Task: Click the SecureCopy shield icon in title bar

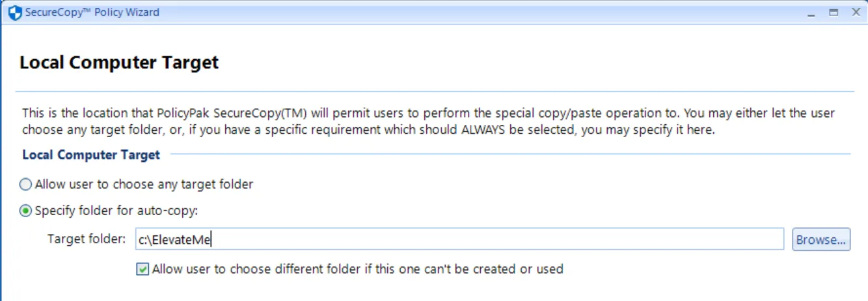Action: (14, 12)
